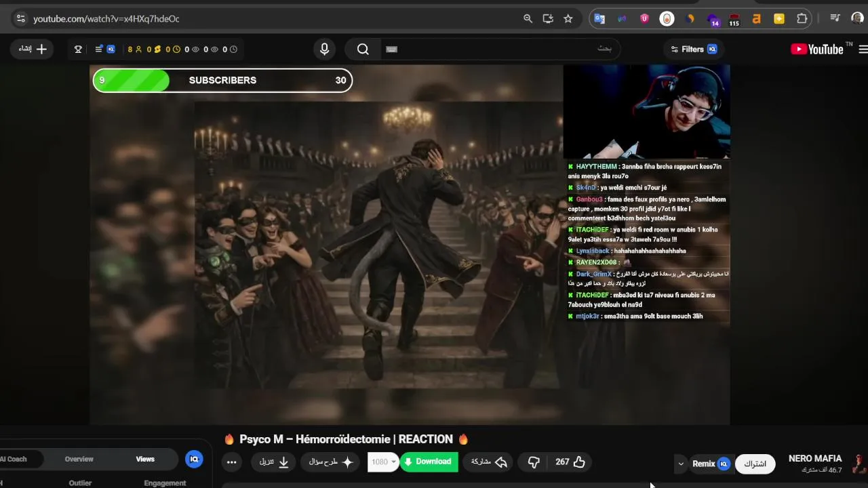868x488 pixels.
Task: Bookmark this page with the star icon
Action: click(x=568, y=19)
